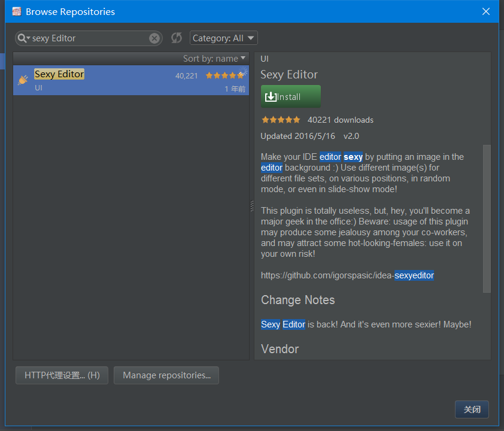The image size is (504, 431).
Task: Click the splitter handle between the panels
Action: click(251, 206)
